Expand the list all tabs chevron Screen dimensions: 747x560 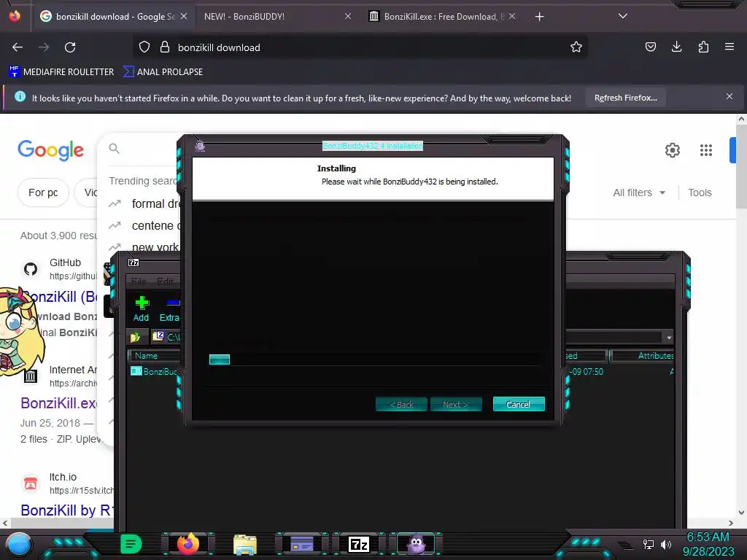click(623, 16)
